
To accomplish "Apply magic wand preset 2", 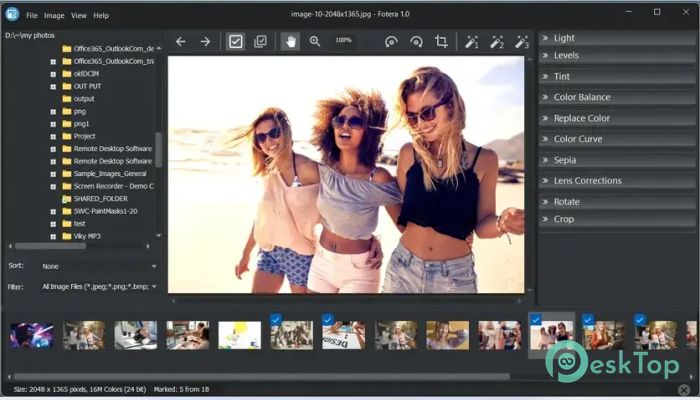I will point(496,42).
